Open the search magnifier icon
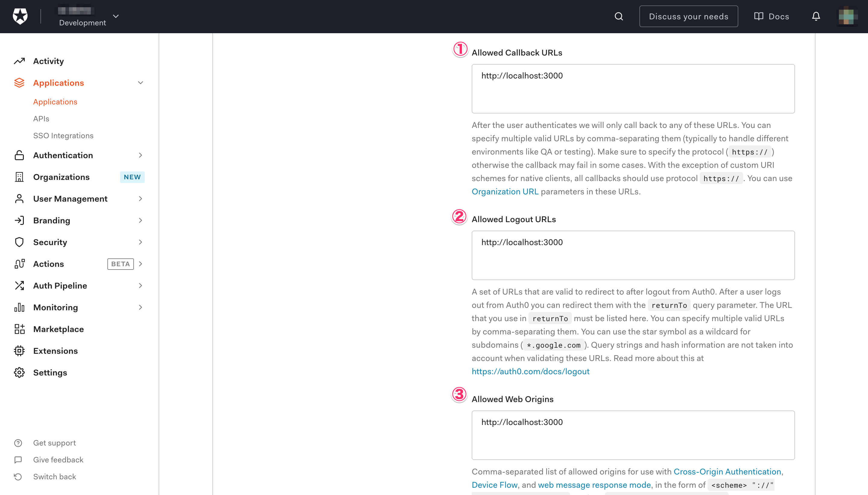This screenshot has width=868, height=495. (619, 16)
